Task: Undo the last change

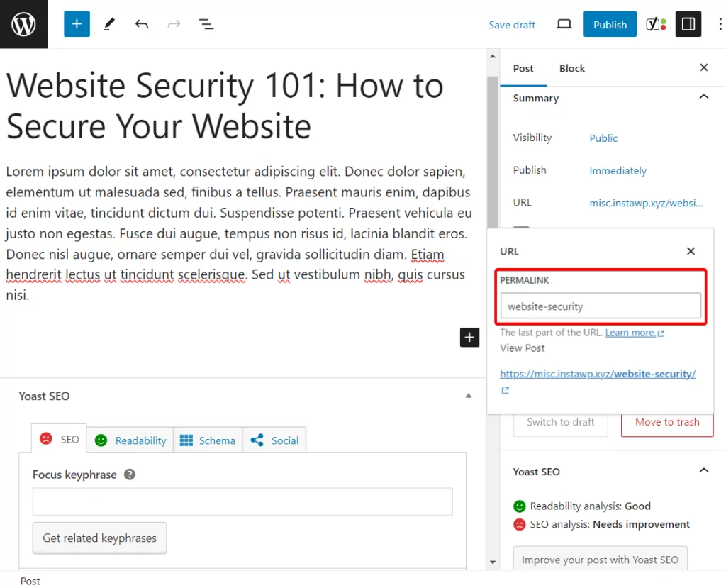Action: click(142, 24)
